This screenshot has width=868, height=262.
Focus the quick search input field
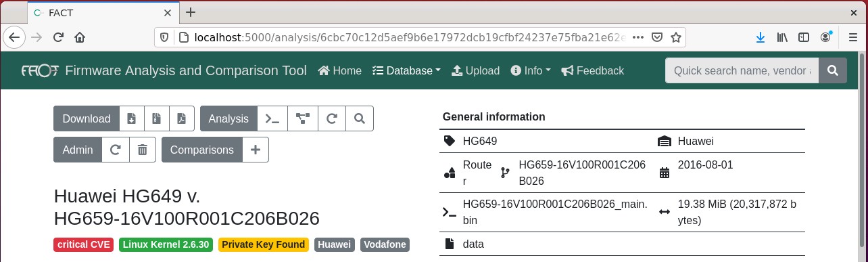tap(742, 70)
